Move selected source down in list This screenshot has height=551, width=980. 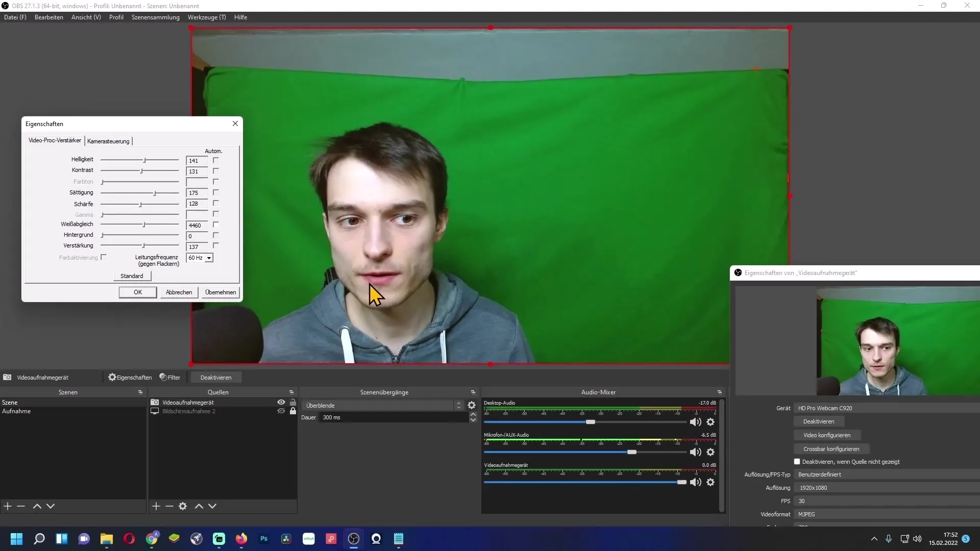[x=212, y=506]
